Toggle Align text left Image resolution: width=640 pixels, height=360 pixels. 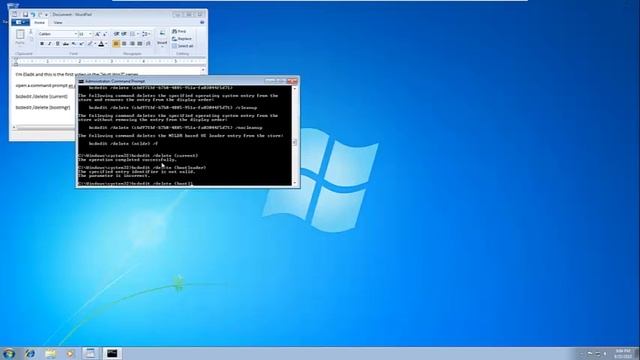(116, 43)
